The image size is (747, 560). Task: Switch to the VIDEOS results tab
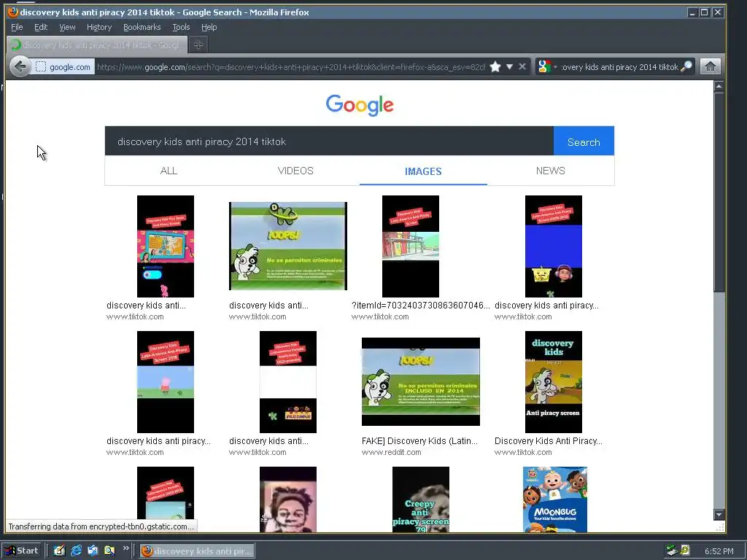point(295,171)
